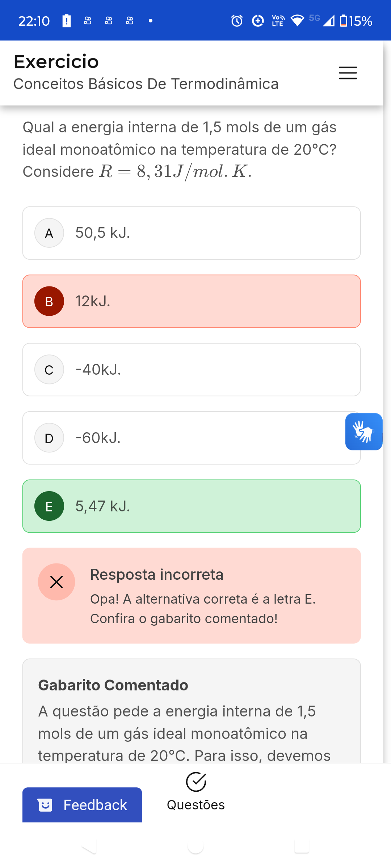Tap the red X incorrect icon
The width and height of the screenshot is (391, 868).
click(56, 582)
